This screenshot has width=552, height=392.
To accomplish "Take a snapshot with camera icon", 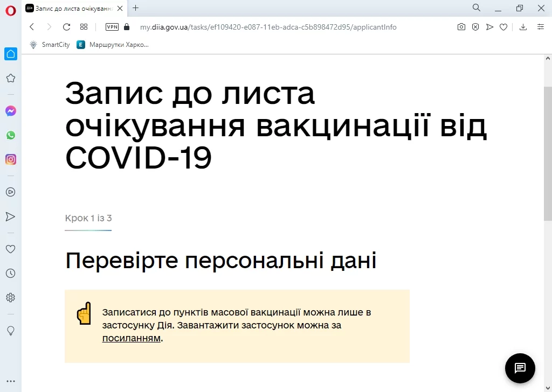I will tap(461, 27).
